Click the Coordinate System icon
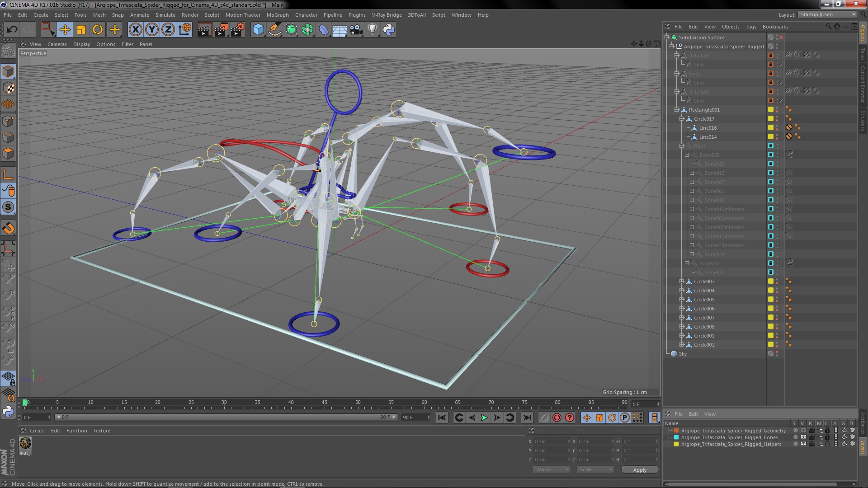 185,30
